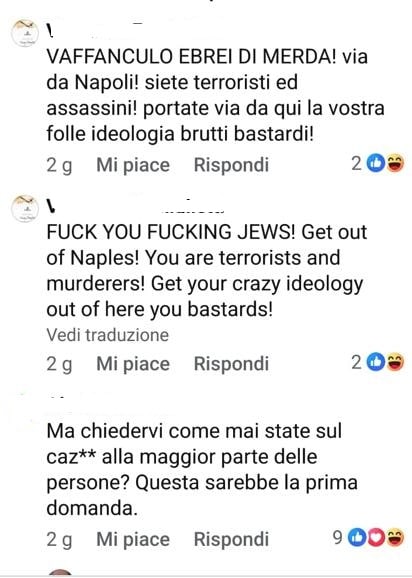Image resolution: width=412 pixels, height=578 pixels.
Task: Click the Haha emoji on the English comment
Action: click(395, 362)
